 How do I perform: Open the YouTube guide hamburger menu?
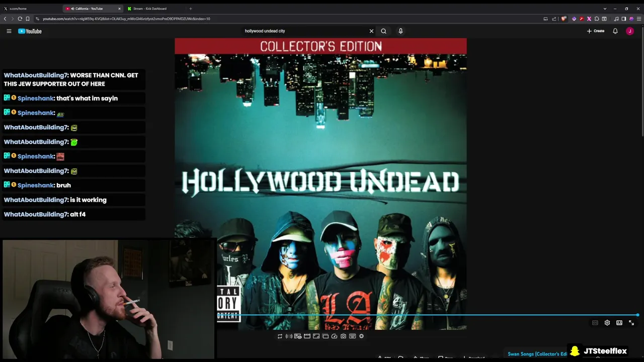point(9,31)
